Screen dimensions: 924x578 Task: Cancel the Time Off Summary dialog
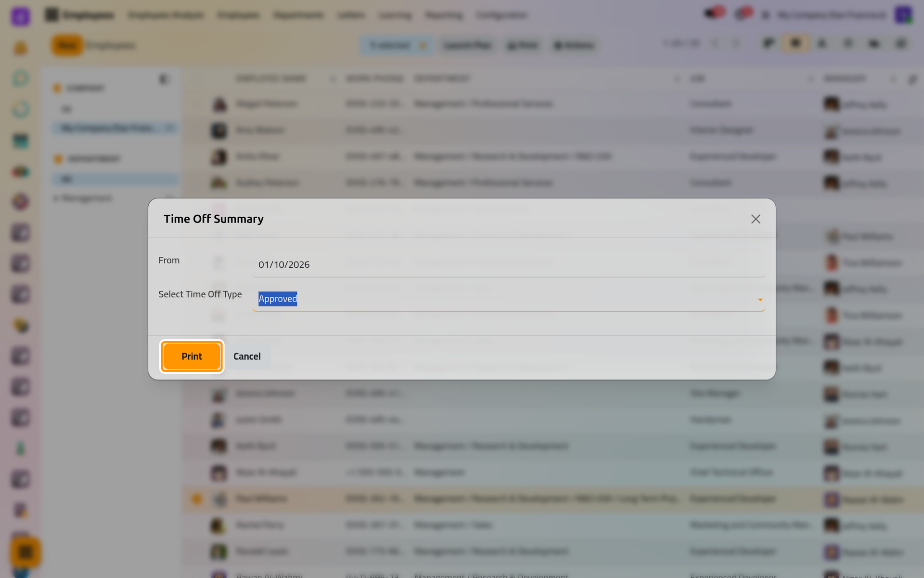point(247,356)
